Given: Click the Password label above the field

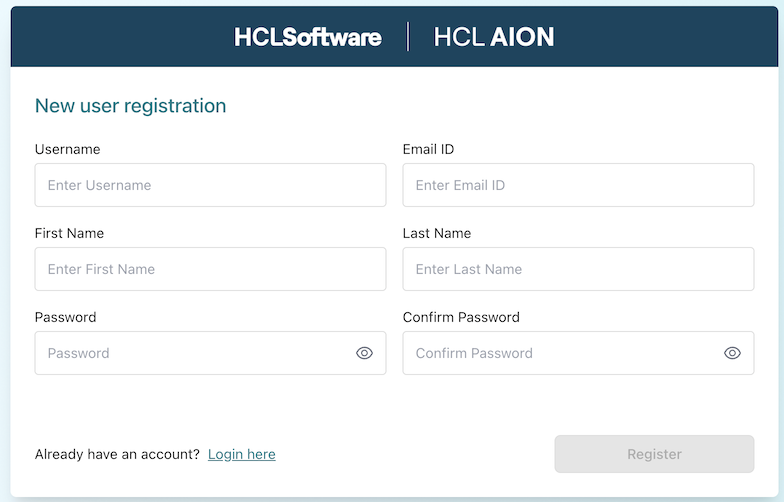Looking at the screenshot, I should point(65,317).
